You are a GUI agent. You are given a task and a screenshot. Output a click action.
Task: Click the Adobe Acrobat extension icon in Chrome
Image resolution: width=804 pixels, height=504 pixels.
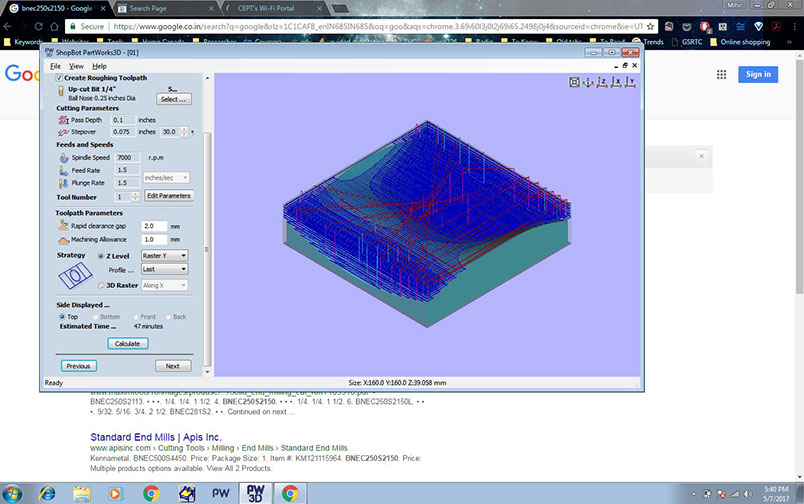[776, 26]
